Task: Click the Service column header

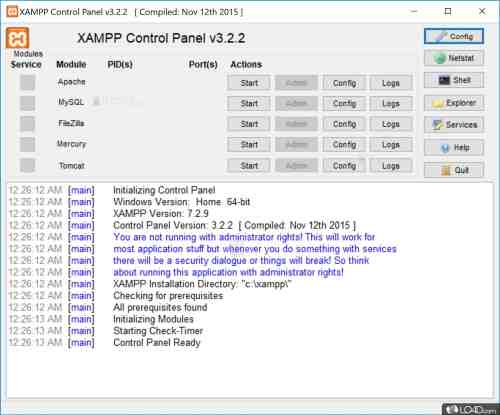Action: (x=26, y=64)
